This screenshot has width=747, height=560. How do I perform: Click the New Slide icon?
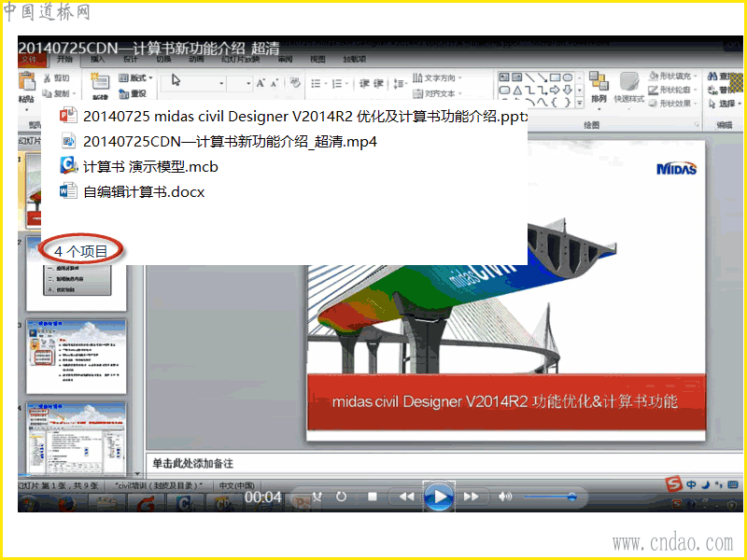point(100,81)
